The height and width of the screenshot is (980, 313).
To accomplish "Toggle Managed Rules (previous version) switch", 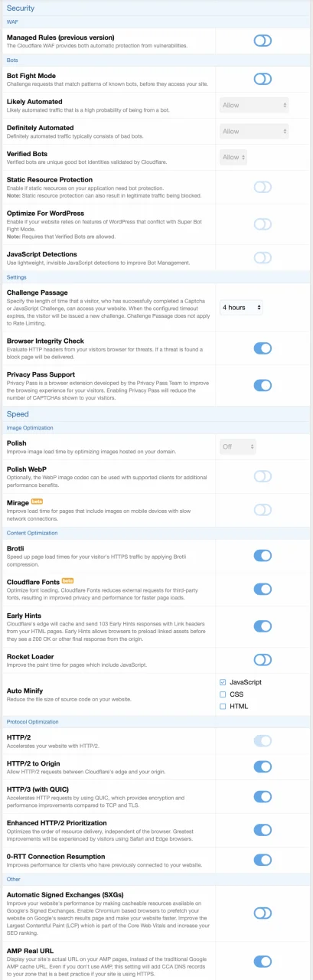I will tap(262, 41).
